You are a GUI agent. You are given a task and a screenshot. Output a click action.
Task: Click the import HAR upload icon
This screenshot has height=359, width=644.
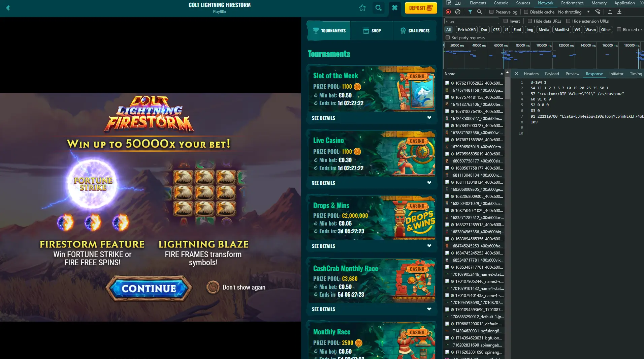(610, 12)
